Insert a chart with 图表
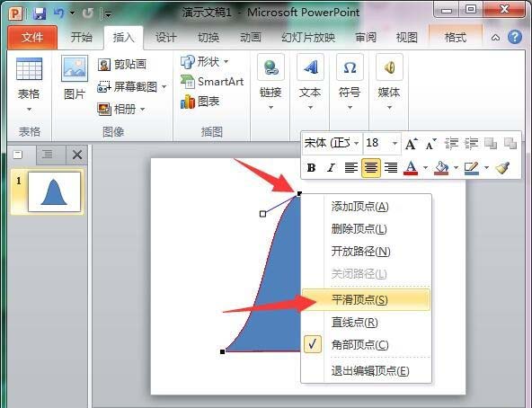 [199, 102]
